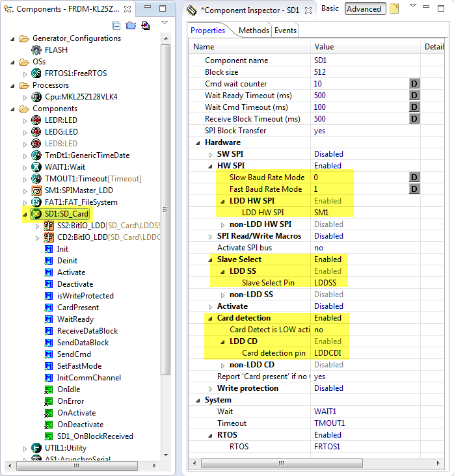Click the FLASH configuration gear icon

pos(37,50)
